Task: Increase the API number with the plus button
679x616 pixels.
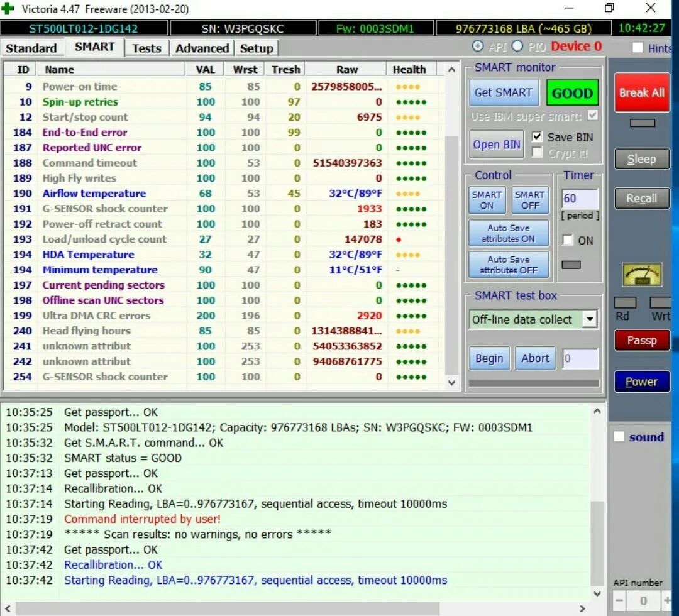Action: pyautogui.click(x=667, y=600)
